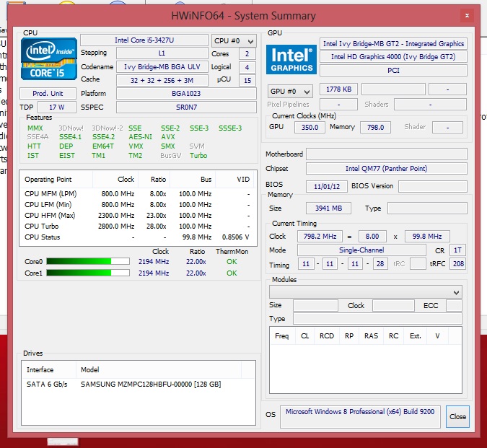Click the Operating Point column header

(x=56, y=180)
